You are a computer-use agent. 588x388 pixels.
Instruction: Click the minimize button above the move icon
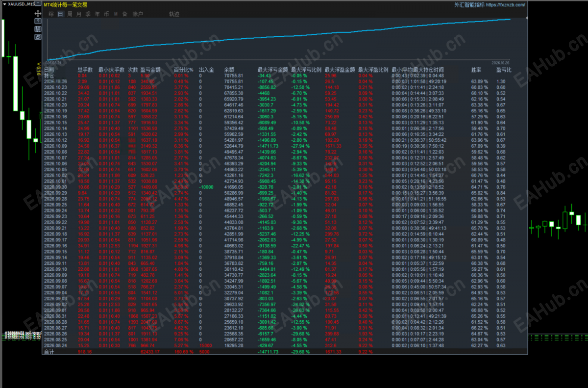pos(38,3)
